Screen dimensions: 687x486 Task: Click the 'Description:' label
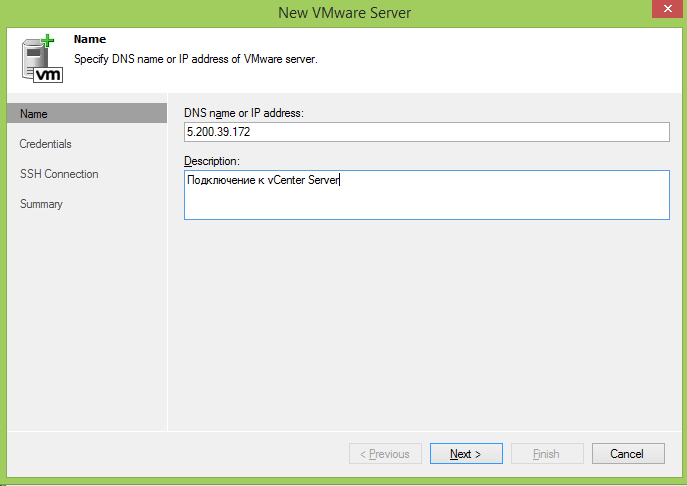click(x=212, y=161)
